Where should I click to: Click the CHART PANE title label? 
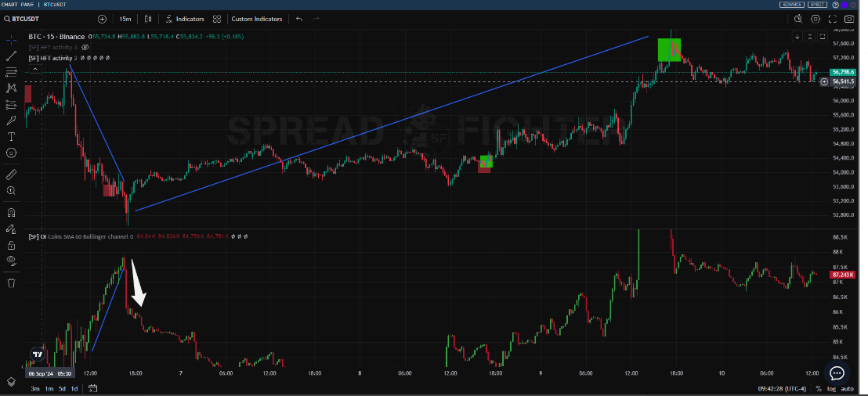18,5
